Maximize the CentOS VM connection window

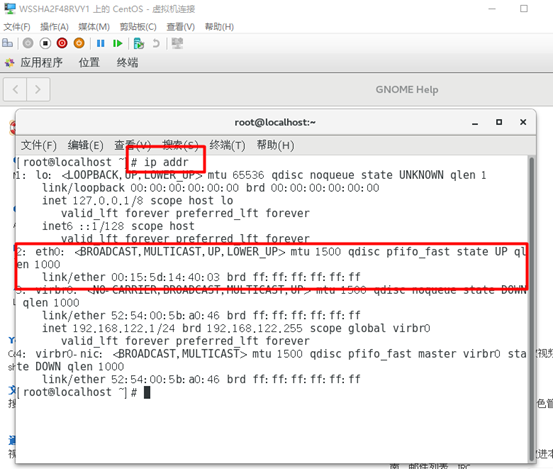pyautogui.click(x=524, y=8)
